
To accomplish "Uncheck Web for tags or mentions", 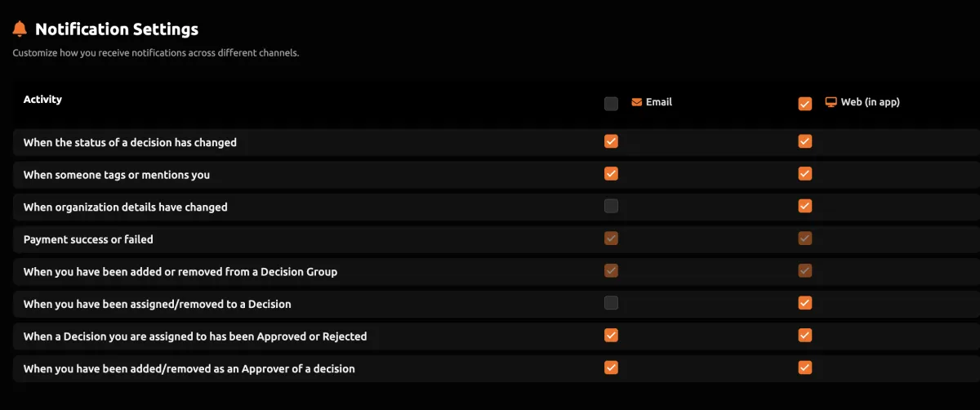I will coord(805,174).
